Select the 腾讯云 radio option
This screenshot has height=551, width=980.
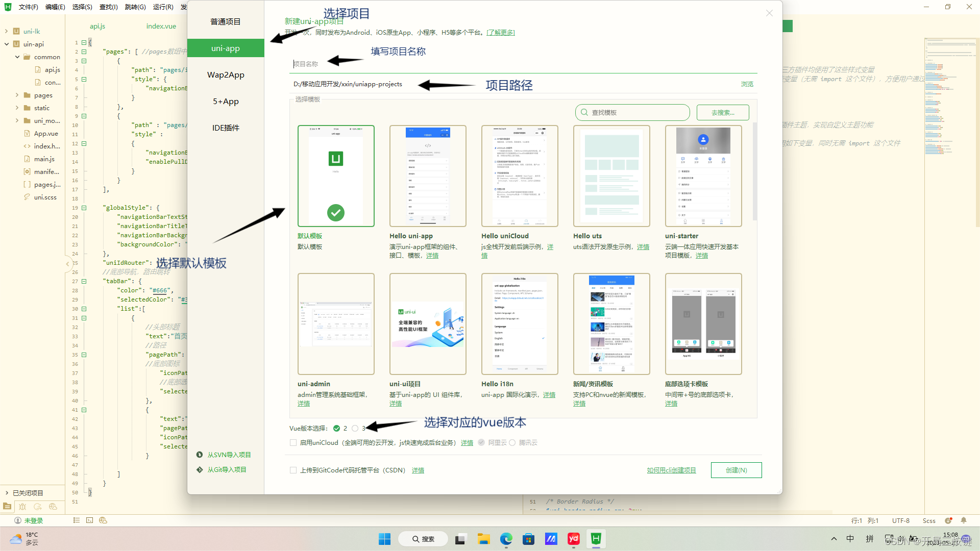pos(512,443)
